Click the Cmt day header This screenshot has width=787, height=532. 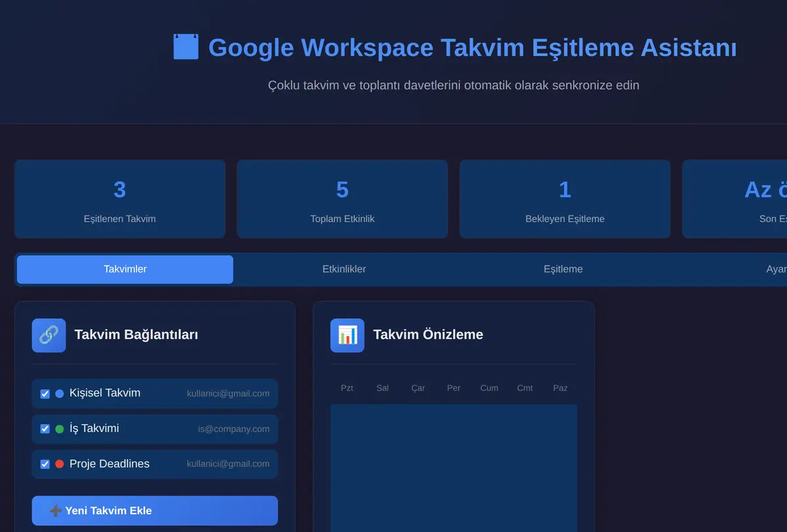coord(525,388)
